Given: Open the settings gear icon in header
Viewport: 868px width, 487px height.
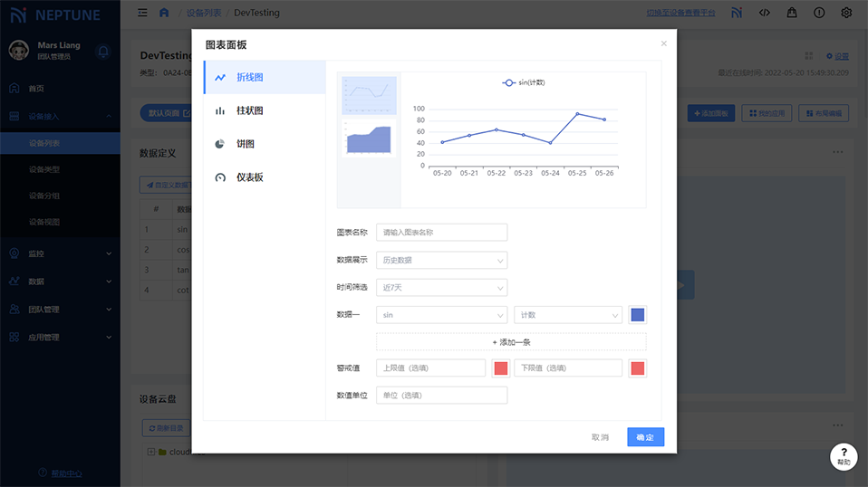Looking at the screenshot, I should pyautogui.click(x=846, y=13).
